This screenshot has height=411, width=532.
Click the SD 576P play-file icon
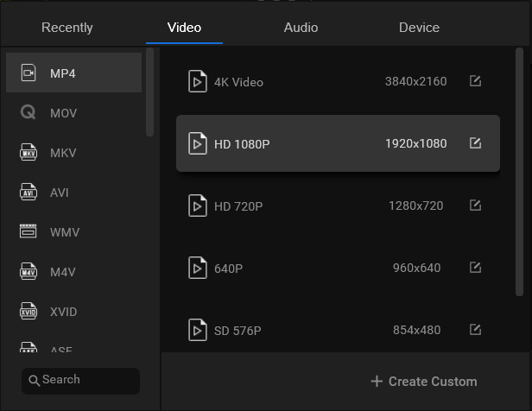point(198,330)
